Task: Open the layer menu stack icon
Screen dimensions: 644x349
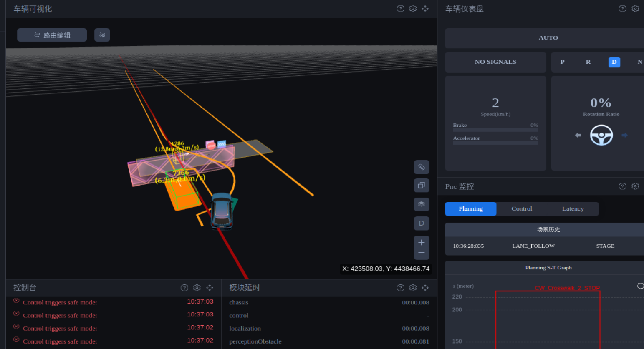Action: 421,204
